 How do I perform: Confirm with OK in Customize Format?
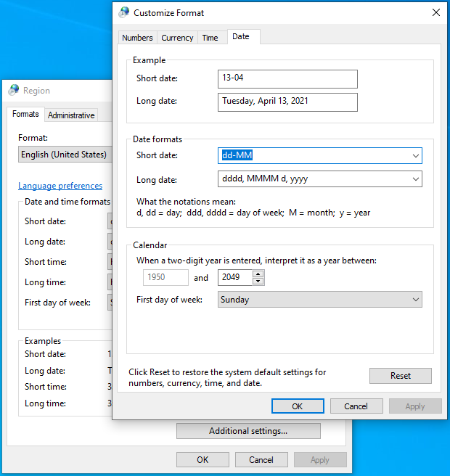point(298,406)
